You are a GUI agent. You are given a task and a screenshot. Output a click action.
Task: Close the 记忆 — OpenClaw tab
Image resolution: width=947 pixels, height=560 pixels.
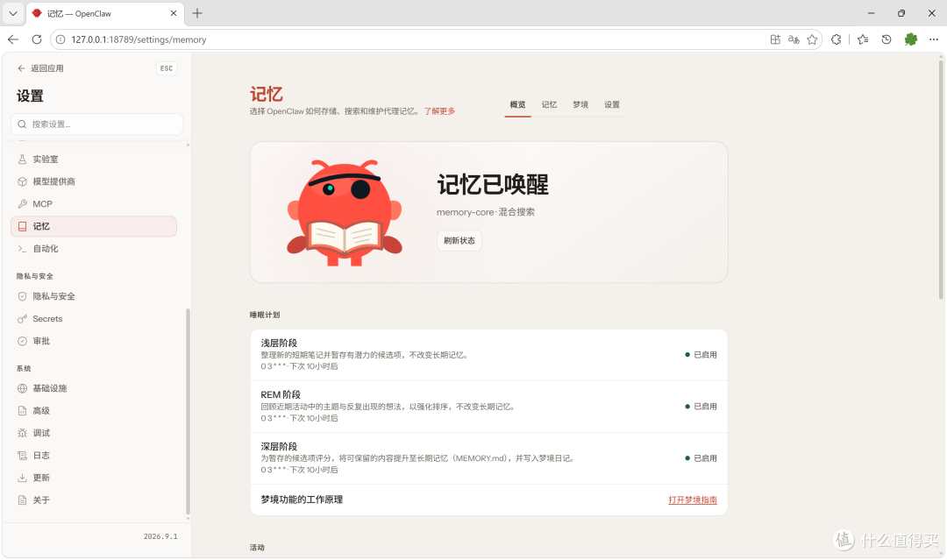(174, 13)
